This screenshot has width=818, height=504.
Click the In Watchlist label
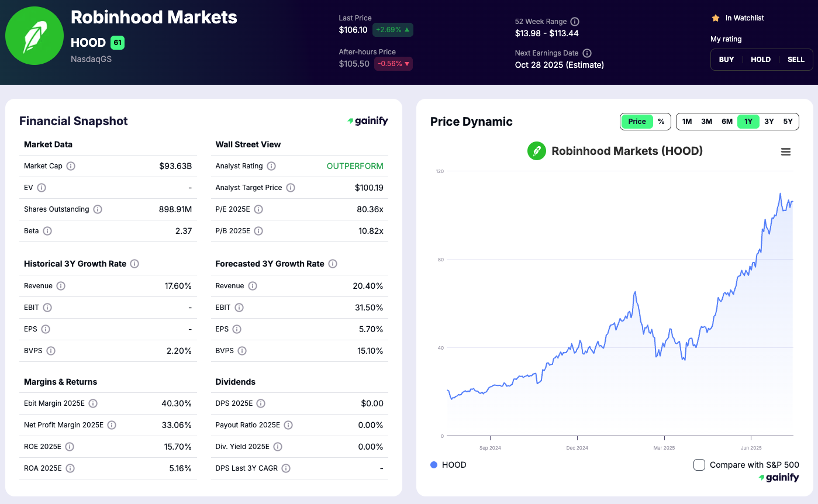coord(745,18)
